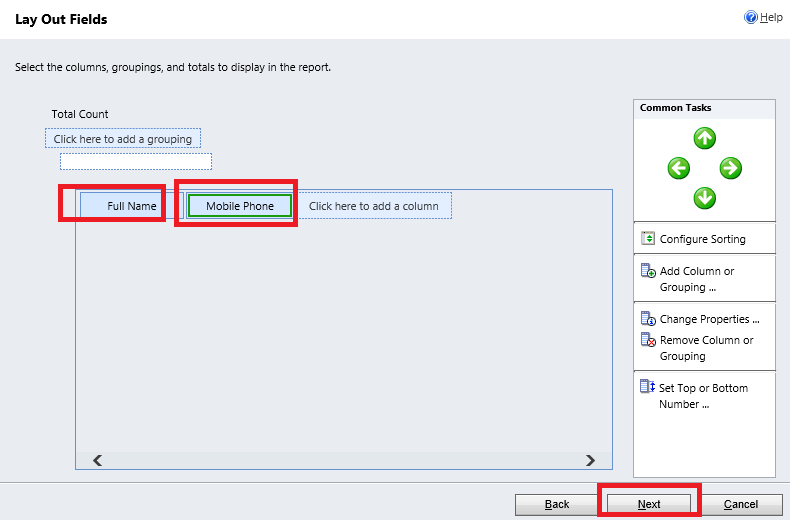Click the scroll left arrow in layout area

pyautogui.click(x=98, y=460)
